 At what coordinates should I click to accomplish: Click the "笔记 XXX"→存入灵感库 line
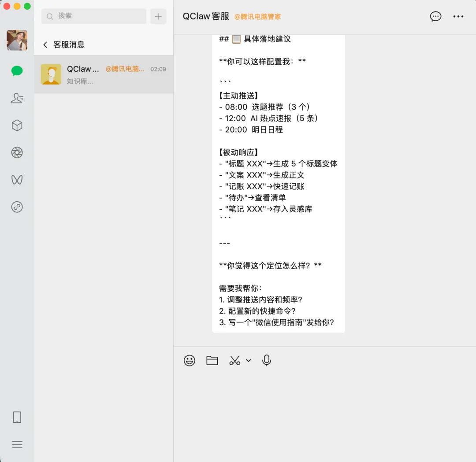coord(266,209)
